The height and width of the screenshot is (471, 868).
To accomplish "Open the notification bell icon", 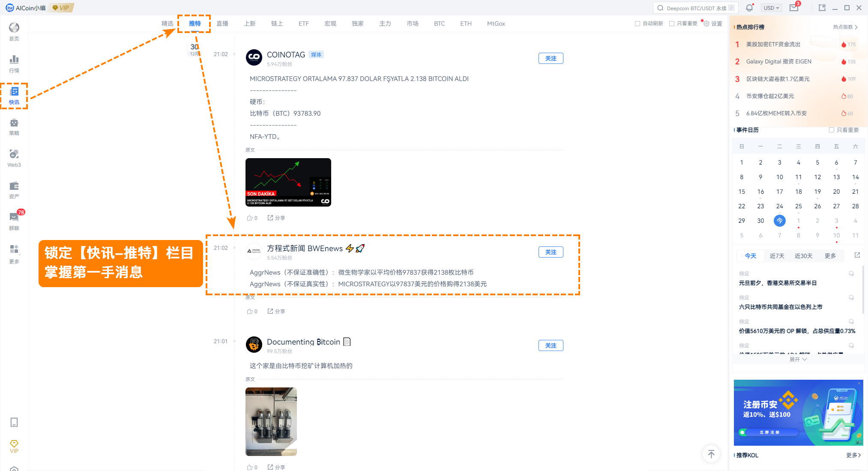I will click(x=749, y=8).
